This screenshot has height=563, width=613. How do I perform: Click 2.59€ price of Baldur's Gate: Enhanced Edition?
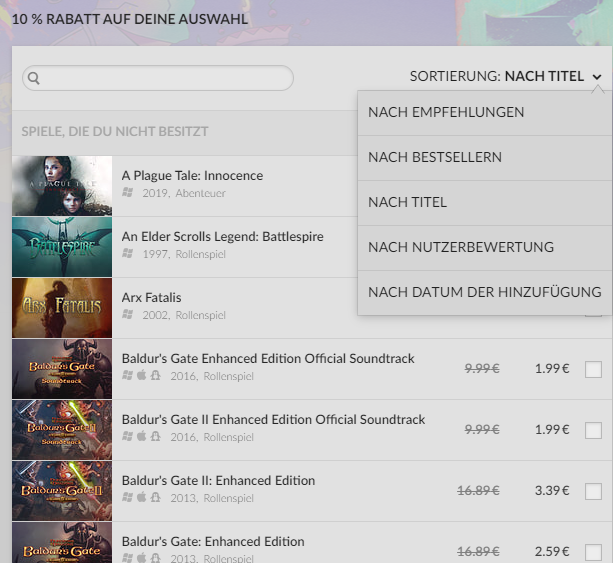(x=552, y=552)
